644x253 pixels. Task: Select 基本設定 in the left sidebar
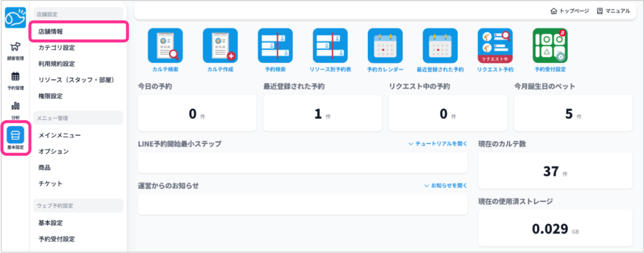(x=16, y=138)
